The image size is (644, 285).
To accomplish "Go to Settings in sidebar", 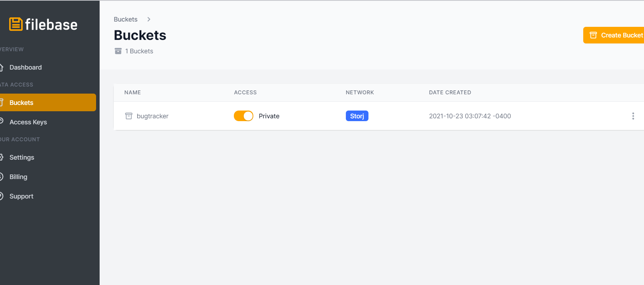I will [x=22, y=158].
